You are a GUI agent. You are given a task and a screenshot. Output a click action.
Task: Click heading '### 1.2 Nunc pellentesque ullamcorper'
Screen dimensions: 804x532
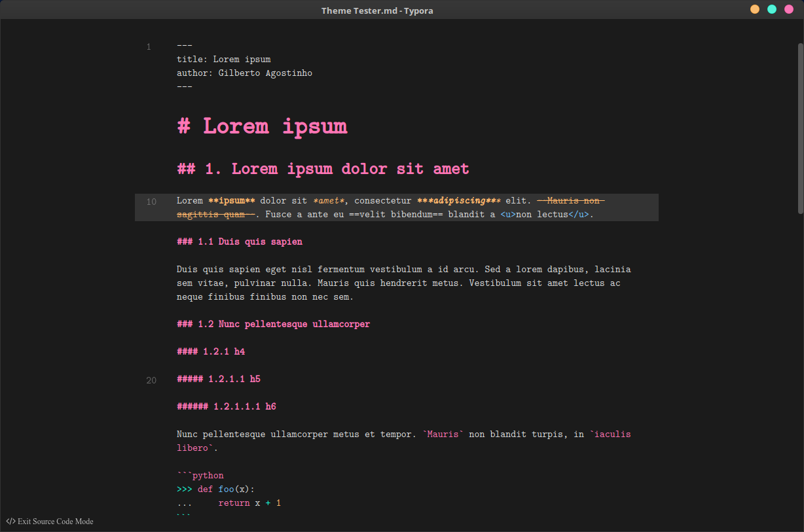pos(273,324)
